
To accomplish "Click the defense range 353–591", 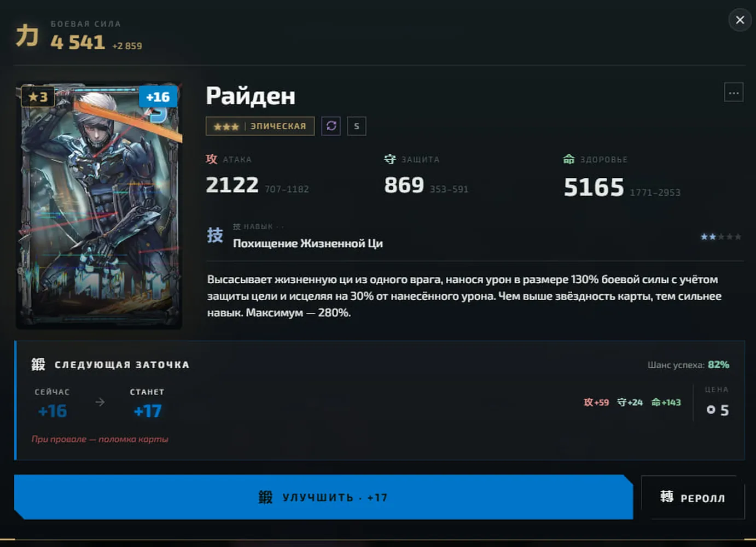I will [449, 189].
